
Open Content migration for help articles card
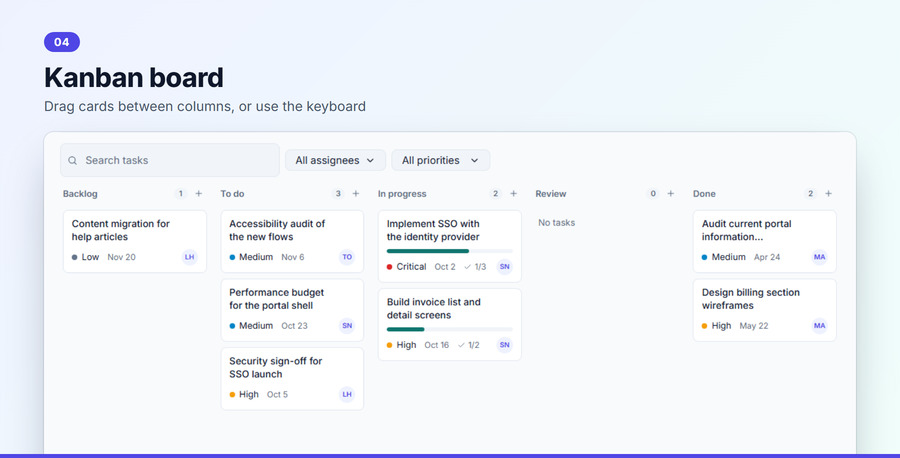point(135,242)
